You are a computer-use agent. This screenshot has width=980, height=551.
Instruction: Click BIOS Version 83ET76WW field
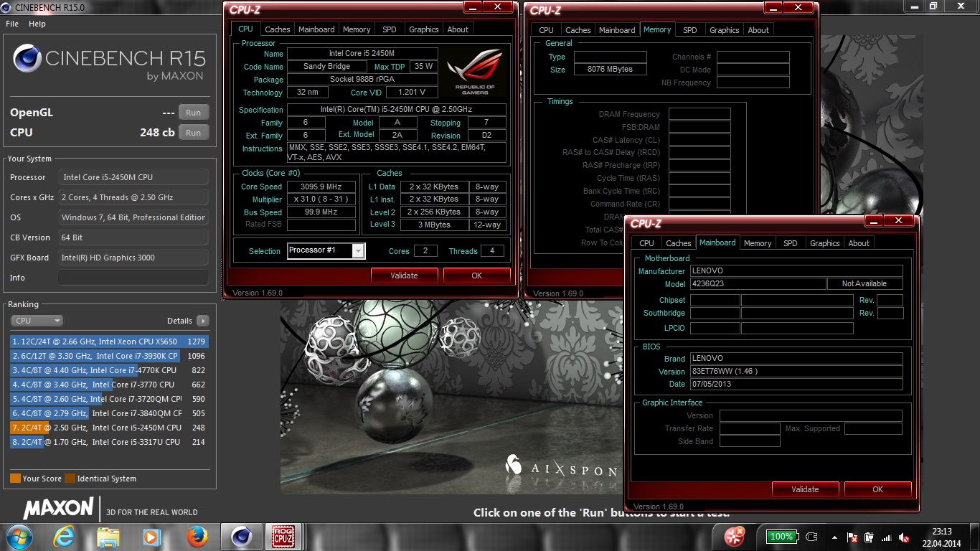[796, 372]
